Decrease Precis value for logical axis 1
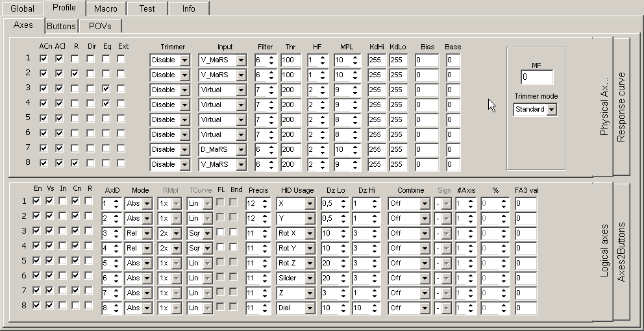The height and width of the screenshot is (331, 644). (265, 206)
